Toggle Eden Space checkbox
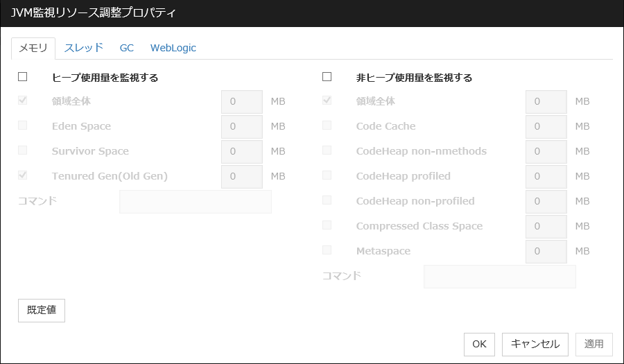Screen dimensions: 624x364 [x=23, y=125]
